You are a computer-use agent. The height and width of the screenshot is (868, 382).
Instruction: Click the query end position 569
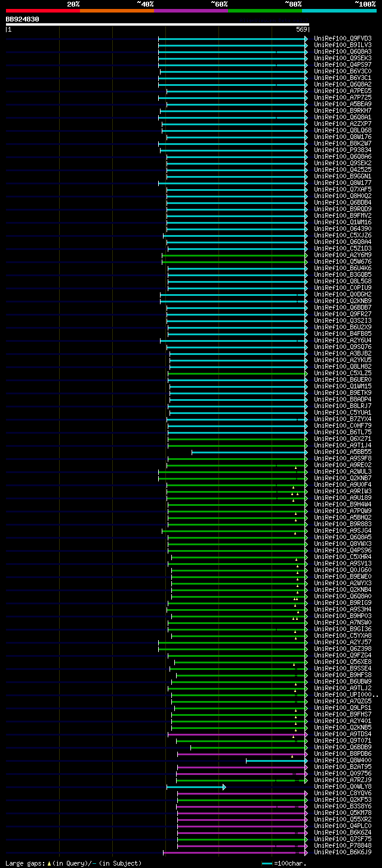(301, 29)
